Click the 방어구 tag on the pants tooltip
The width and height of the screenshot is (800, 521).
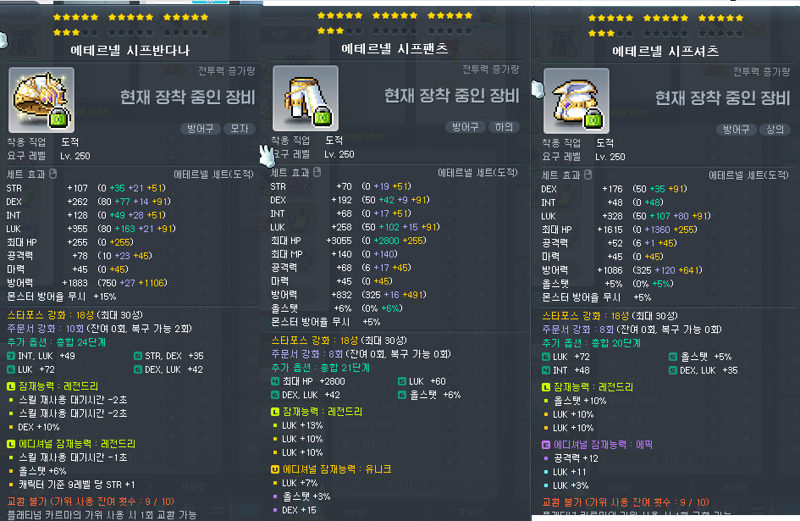tap(465, 127)
